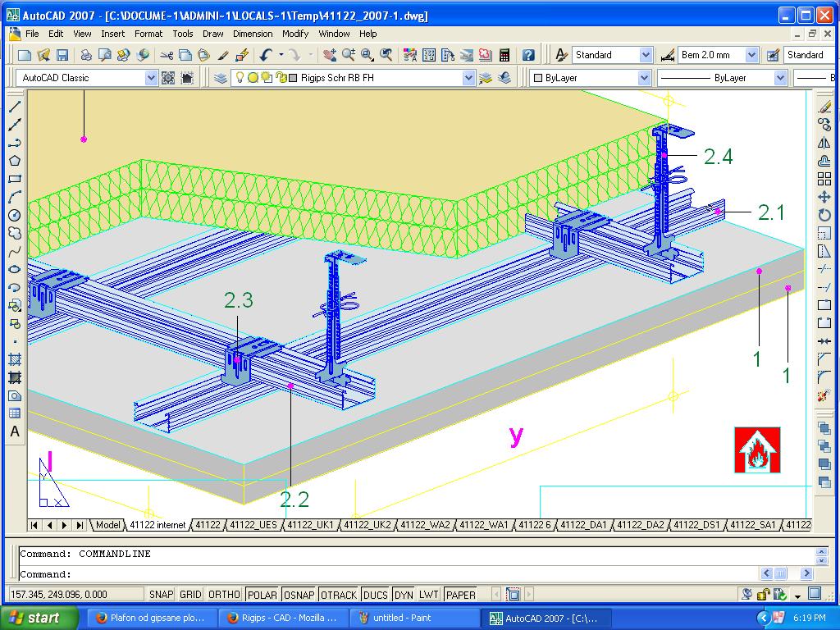Select the Move modify tool
Image resolution: width=840 pixels, height=630 pixels.
coord(824,197)
